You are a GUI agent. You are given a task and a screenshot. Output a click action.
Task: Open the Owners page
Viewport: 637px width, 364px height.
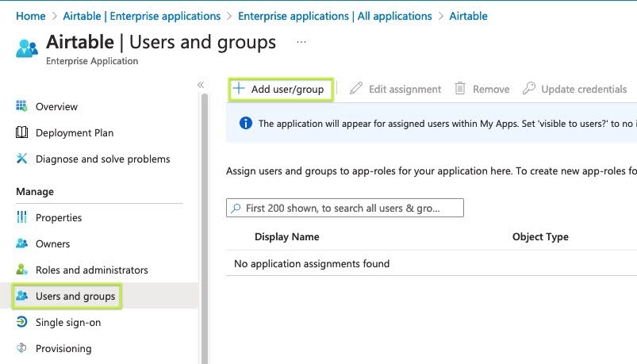(x=53, y=243)
